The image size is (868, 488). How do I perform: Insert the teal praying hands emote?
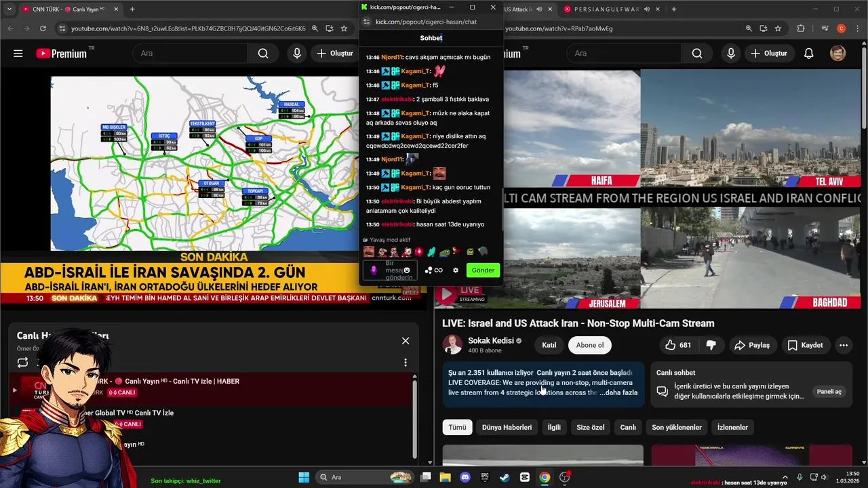[x=431, y=252]
